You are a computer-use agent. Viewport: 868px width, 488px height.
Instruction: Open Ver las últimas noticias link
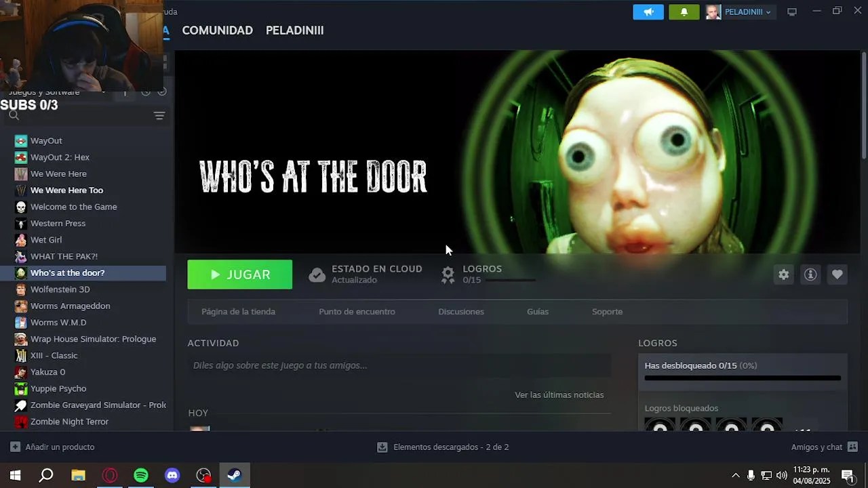559,395
